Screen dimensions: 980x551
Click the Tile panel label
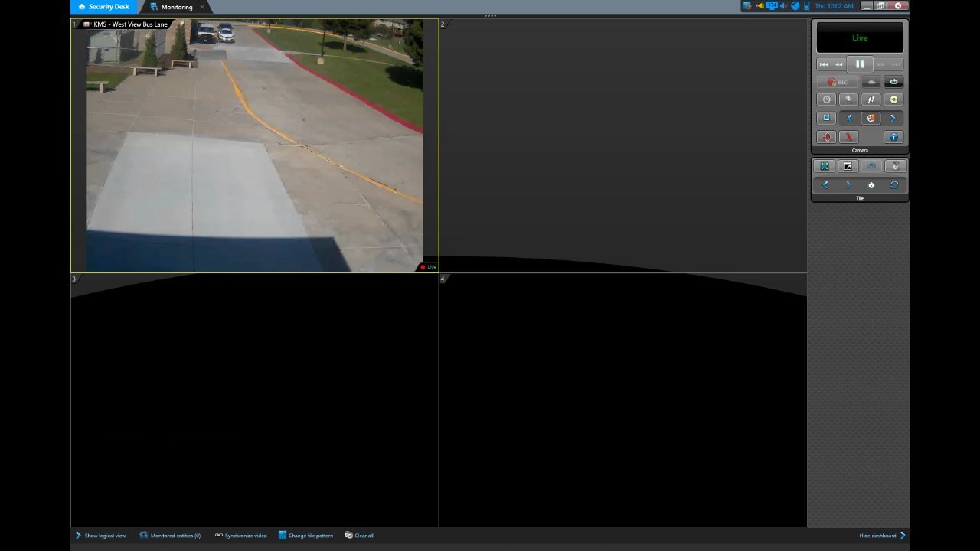[x=860, y=198]
